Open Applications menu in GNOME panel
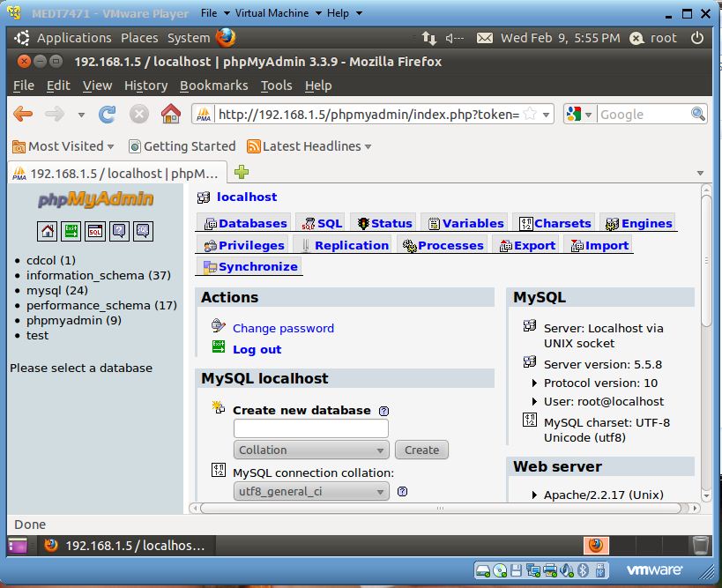Screen dimensions: 722x588 [74, 38]
